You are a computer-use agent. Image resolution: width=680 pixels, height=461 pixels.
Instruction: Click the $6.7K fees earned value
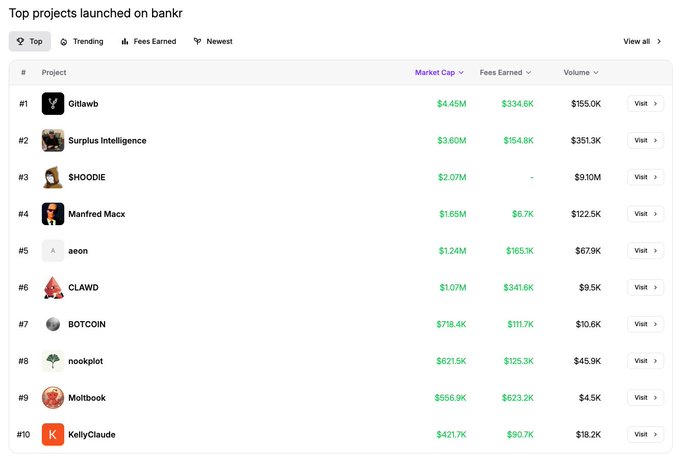[x=523, y=214]
